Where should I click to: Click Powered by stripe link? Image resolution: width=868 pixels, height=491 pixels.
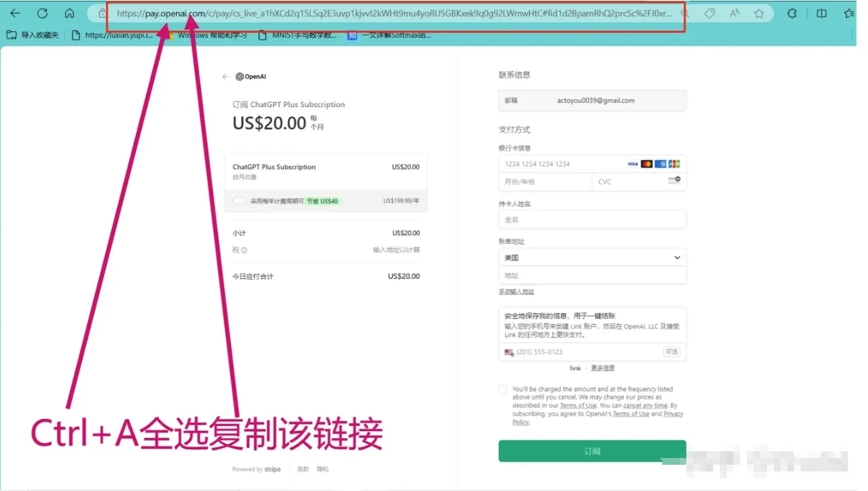[256, 469]
